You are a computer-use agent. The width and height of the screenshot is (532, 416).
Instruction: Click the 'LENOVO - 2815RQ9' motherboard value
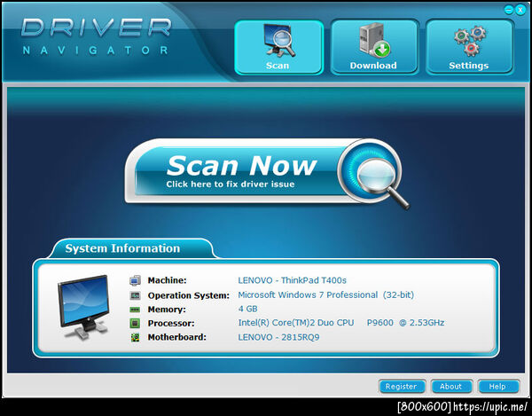click(278, 337)
